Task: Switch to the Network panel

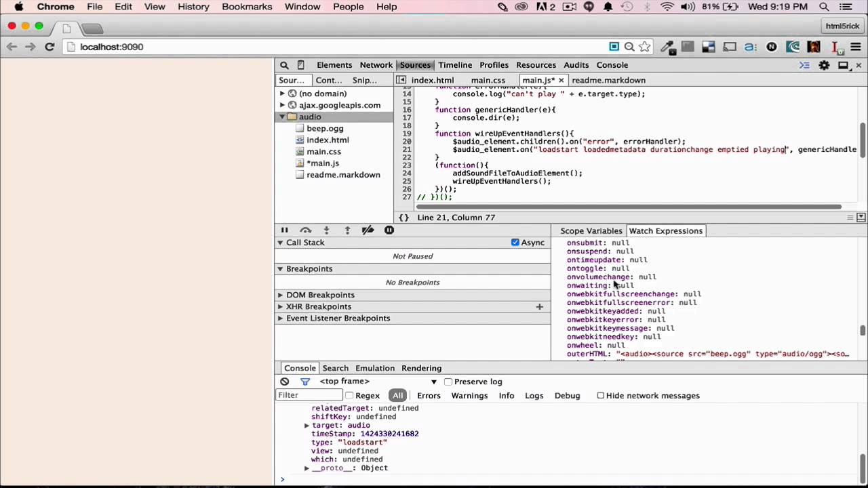Action: pos(376,65)
